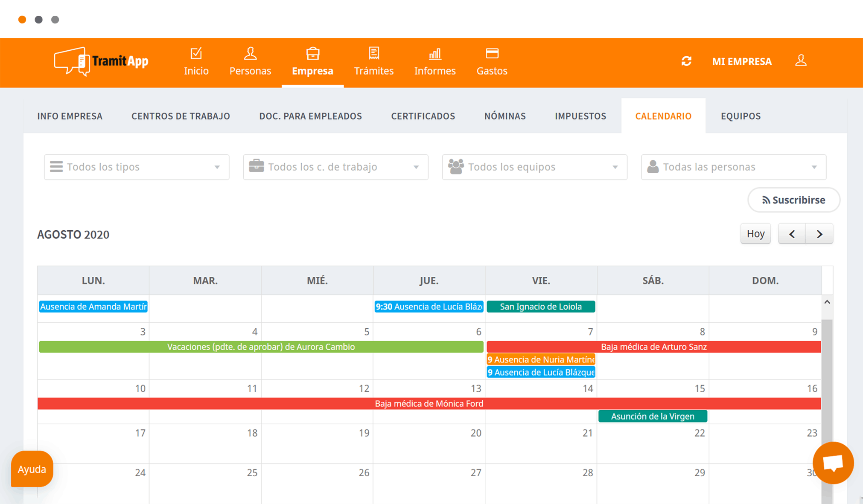
Task: Open Asunción de la Virgen holiday event
Action: [x=653, y=416]
